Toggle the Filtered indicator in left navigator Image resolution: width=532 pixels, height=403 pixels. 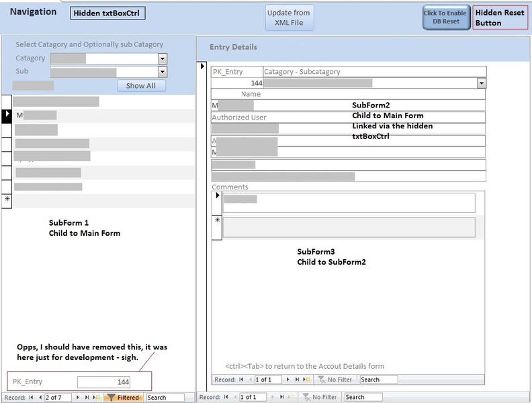[x=123, y=398]
